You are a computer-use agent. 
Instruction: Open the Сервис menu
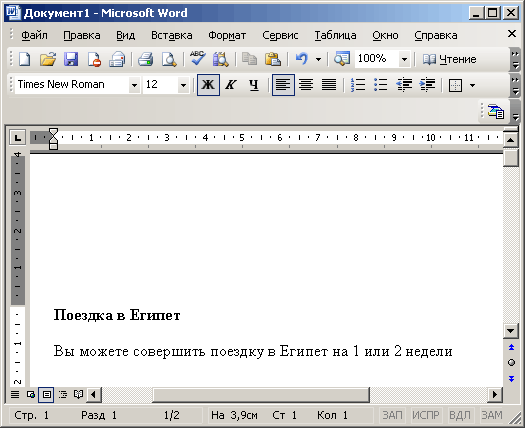[x=280, y=35]
